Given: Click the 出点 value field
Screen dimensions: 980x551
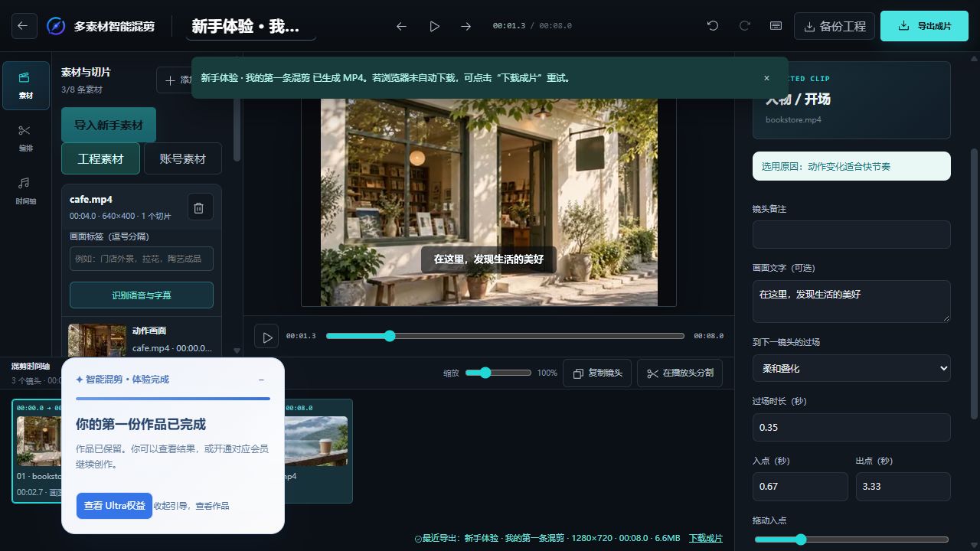Looking at the screenshot, I should click(903, 487).
